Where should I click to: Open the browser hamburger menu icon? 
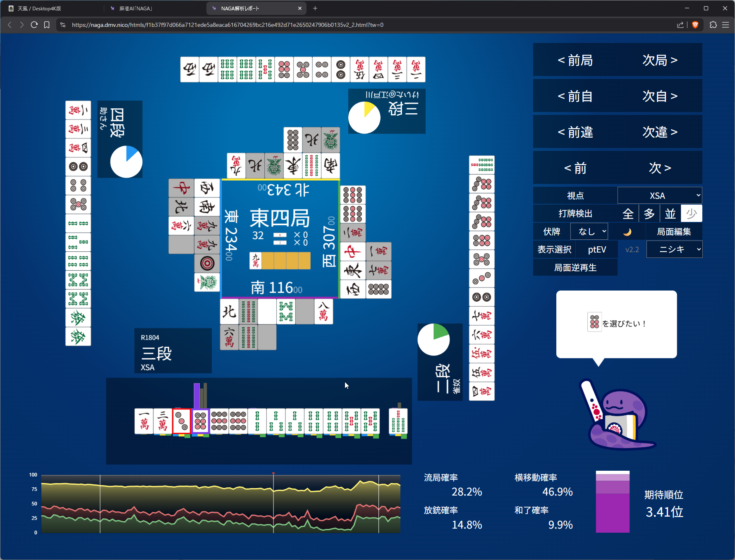(725, 25)
